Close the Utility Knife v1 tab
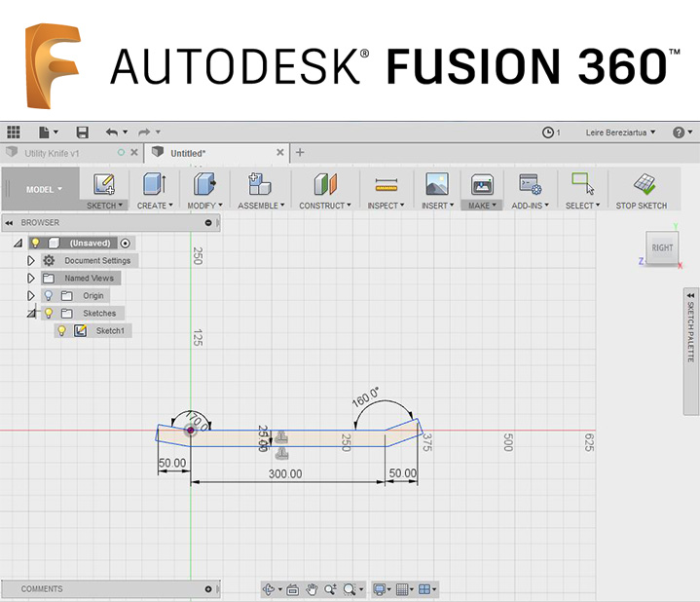Screen dimensions: 700x602 [134, 153]
